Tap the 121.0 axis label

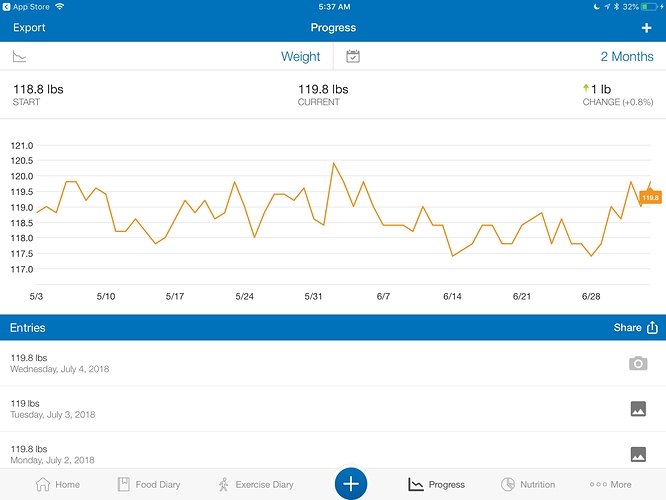(x=22, y=146)
